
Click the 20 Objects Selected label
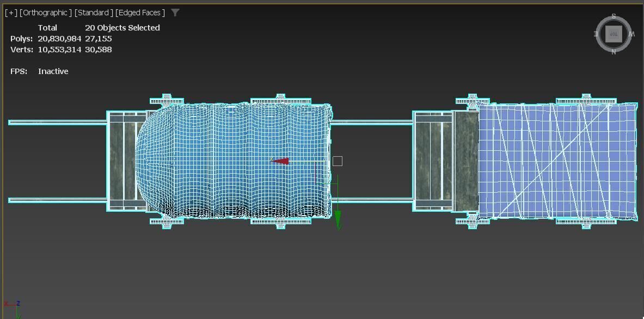[x=122, y=28]
